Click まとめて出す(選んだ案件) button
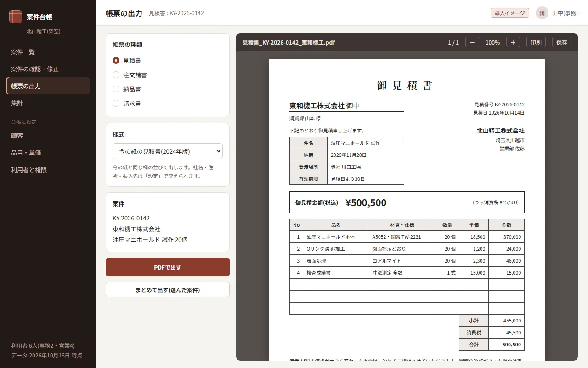The image size is (588, 368). (168, 290)
